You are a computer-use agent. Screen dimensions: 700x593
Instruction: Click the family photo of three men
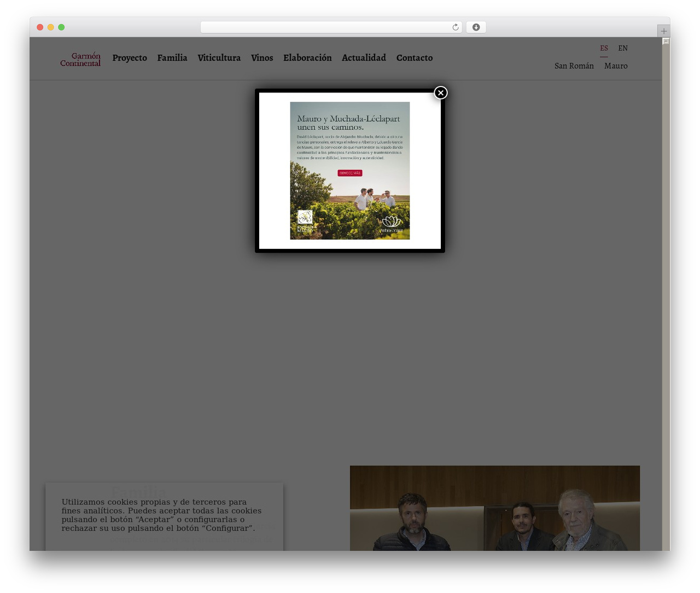(495, 508)
